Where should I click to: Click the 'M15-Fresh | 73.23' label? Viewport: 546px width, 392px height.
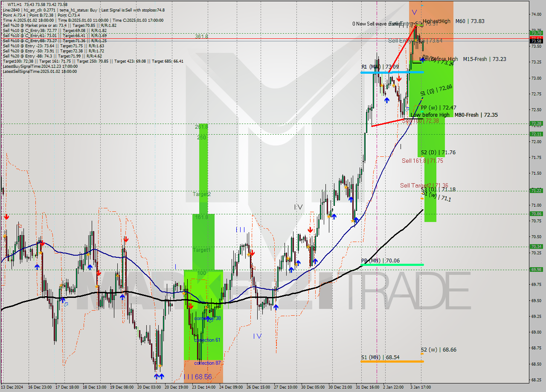(485, 59)
